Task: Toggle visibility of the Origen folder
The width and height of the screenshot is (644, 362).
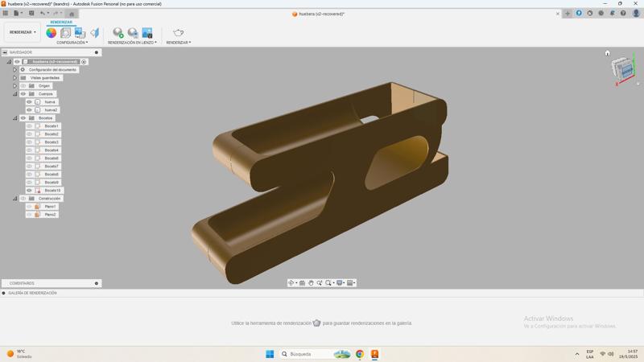Action: 23,86
